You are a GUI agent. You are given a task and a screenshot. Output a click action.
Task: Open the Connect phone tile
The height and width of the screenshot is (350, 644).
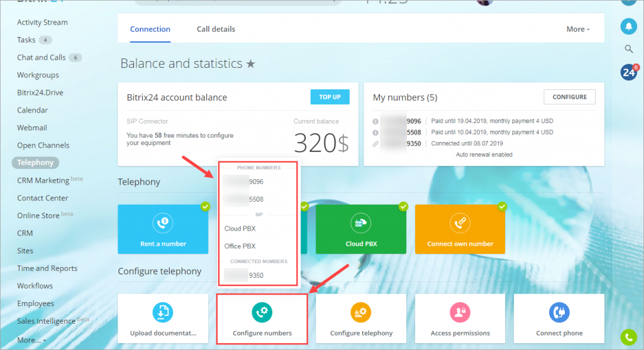pyautogui.click(x=559, y=319)
